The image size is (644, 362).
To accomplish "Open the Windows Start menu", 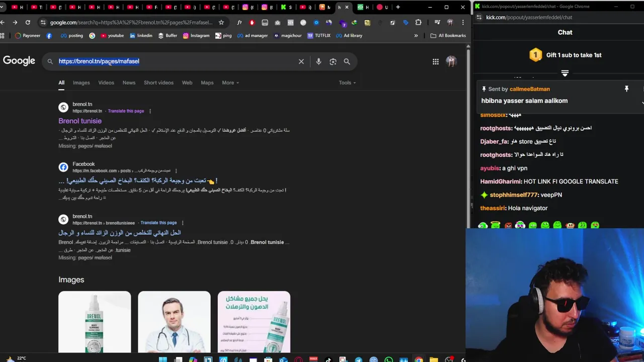I will pyautogui.click(x=163, y=359).
